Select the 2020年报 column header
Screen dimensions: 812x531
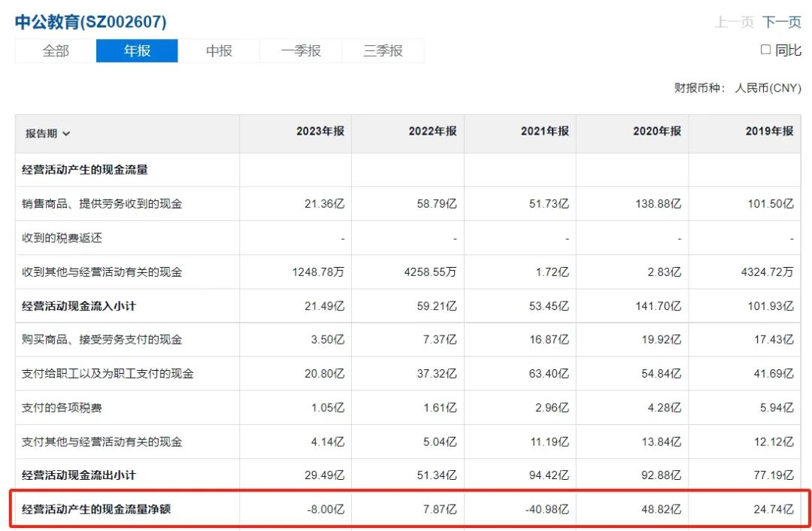pos(656,132)
